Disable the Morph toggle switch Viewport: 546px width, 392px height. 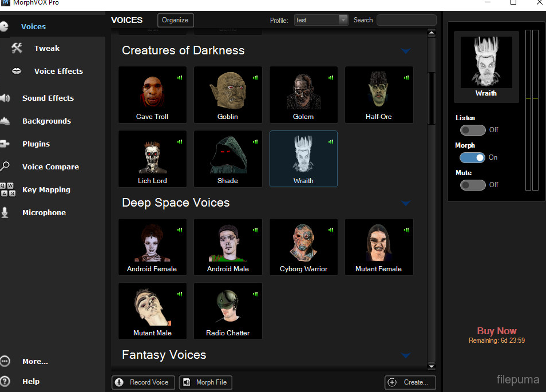pos(473,157)
